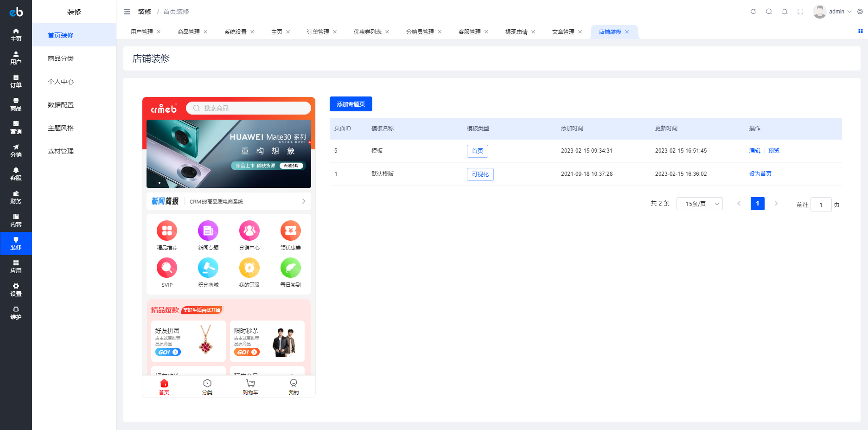Open the 客服 customer service sidebar section
This screenshot has height=430, width=868.
(x=16, y=174)
